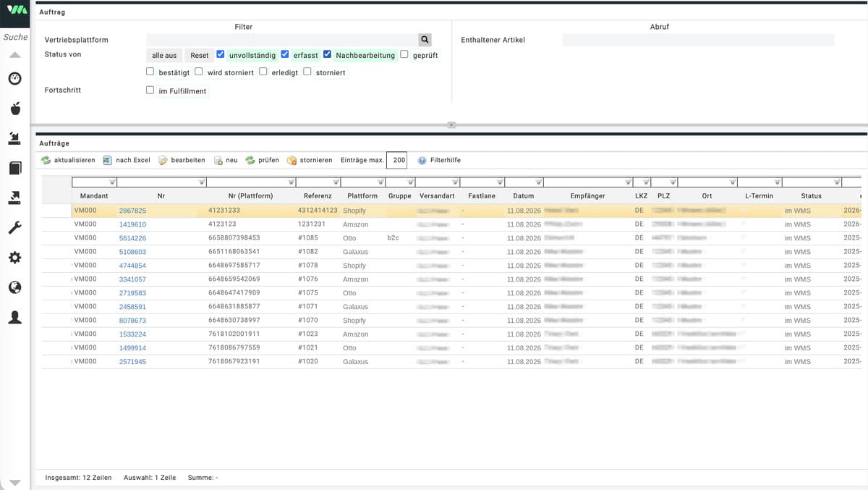868x490 pixels.
Task: Collapse the sidebar using the up arrow
Action: (x=14, y=55)
